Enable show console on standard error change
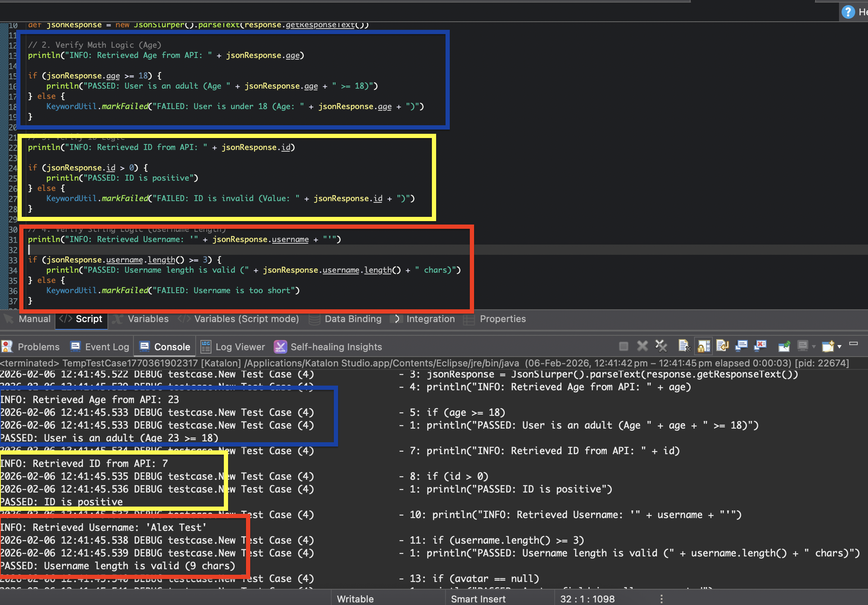Screen dimensions: 868x605 click(x=761, y=346)
